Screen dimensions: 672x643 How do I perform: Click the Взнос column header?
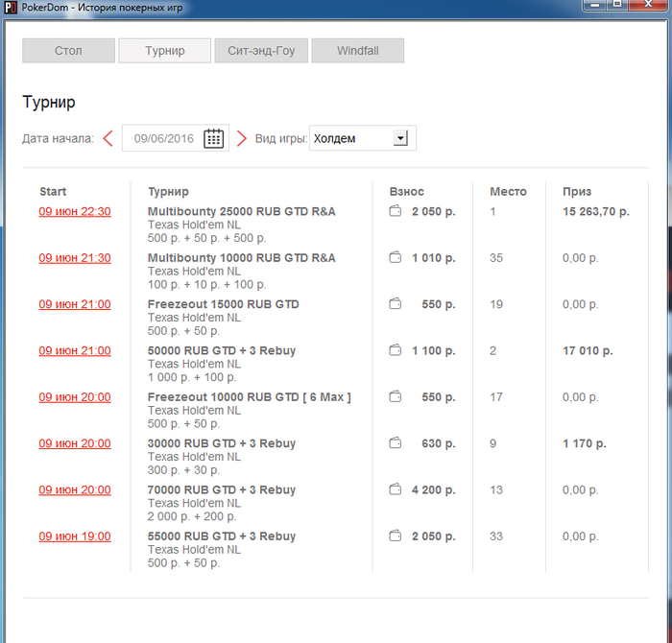click(407, 192)
